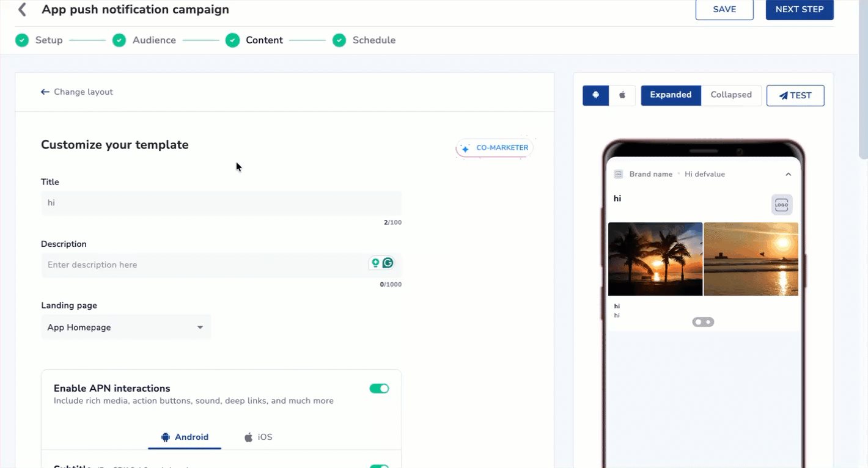Viewport: 868px width, 468px height.
Task: Click the Change layout link
Action: tap(77, 92)
